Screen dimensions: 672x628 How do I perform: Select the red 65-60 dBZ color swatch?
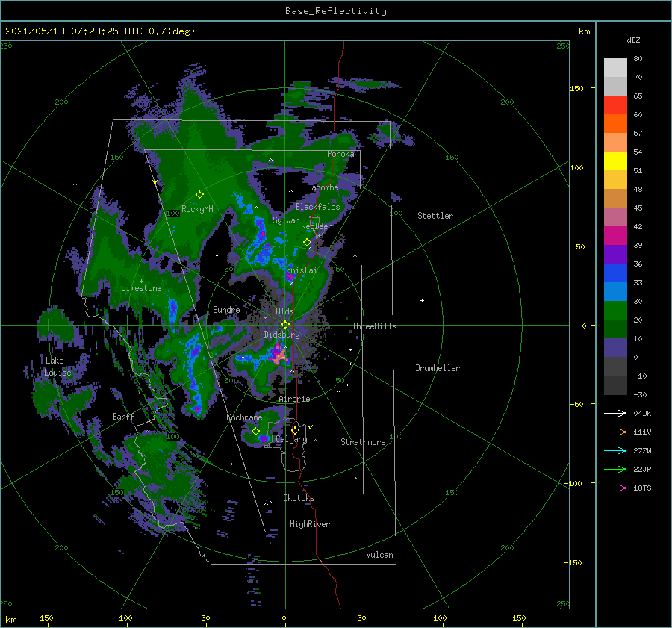pyautogui.click(x=615, y=105)
